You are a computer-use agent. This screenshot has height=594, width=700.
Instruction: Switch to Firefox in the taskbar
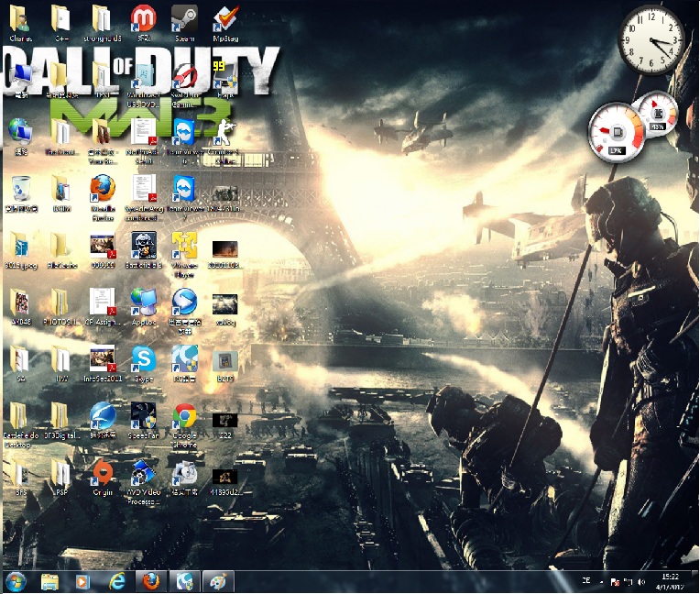click(x=151, y=582)
